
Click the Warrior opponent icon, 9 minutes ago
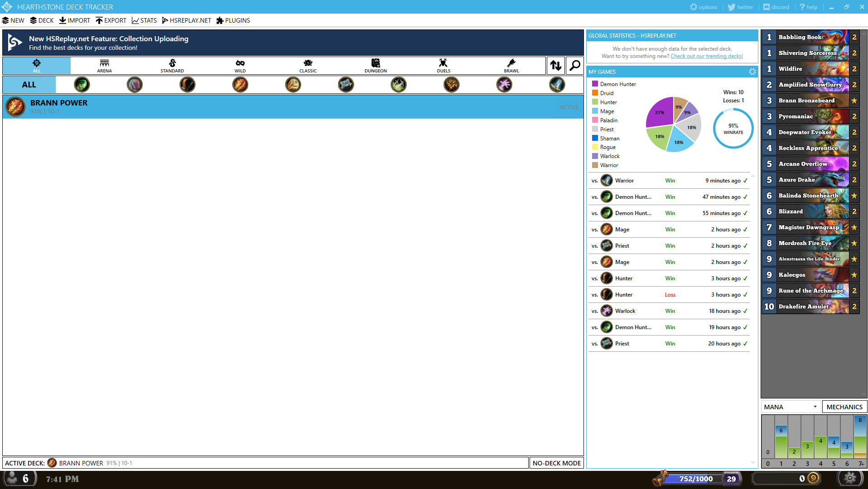pos(607,181)
